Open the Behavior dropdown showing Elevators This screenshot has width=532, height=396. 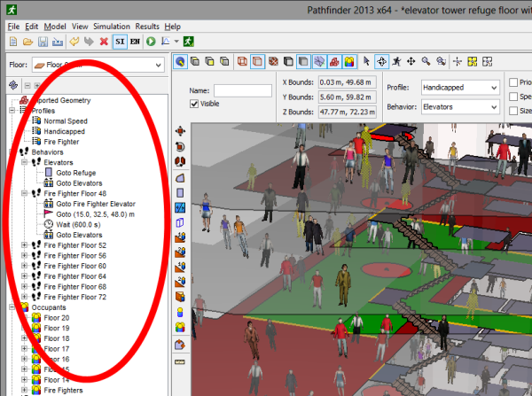(460, 106)
